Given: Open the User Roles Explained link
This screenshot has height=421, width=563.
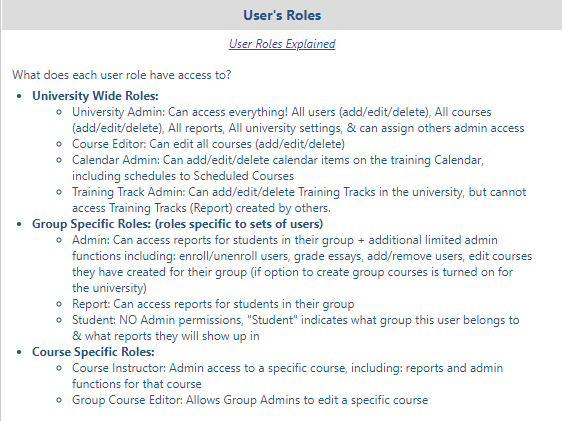Looking at the screenshot, I should 282,44.
